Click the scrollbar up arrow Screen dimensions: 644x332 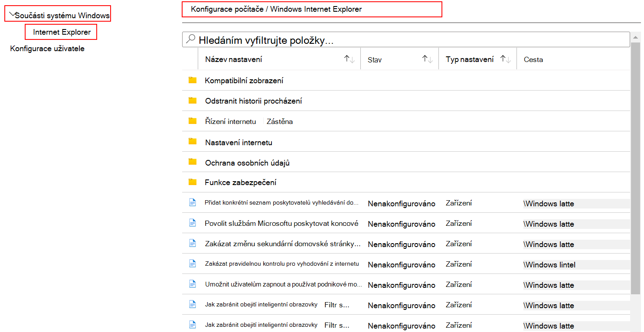[636, 37]
